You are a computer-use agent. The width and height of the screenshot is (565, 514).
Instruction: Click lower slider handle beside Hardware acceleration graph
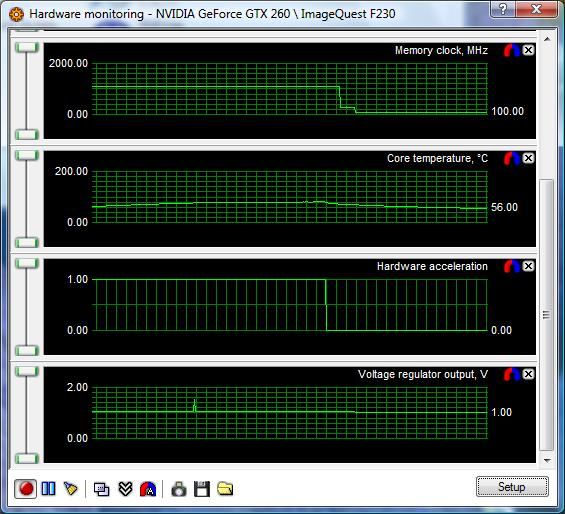[27, 350]
